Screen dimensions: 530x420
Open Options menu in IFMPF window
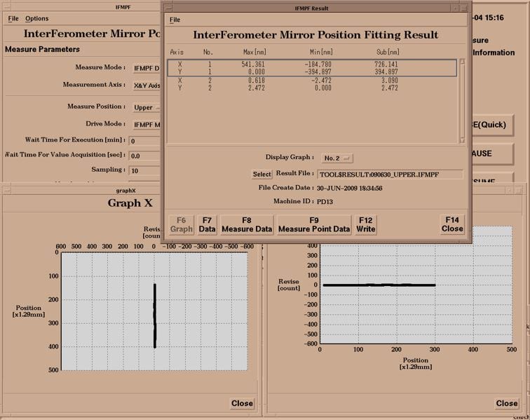pyautogui.click(x=37, y=19)
